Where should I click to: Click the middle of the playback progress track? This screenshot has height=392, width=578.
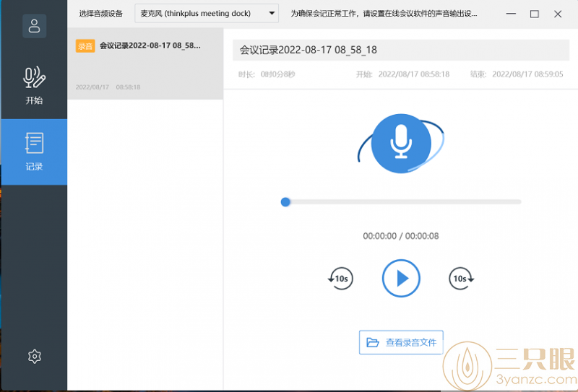pyautogui.click(x=402, y=202)
